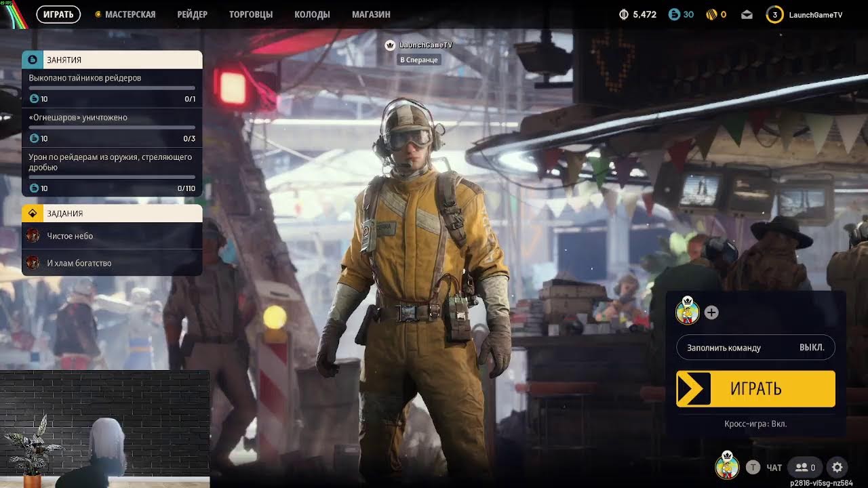Open the ИГРАТЬ tab in top navigation
The image size is (868, 488).
(x=58, y=14)
